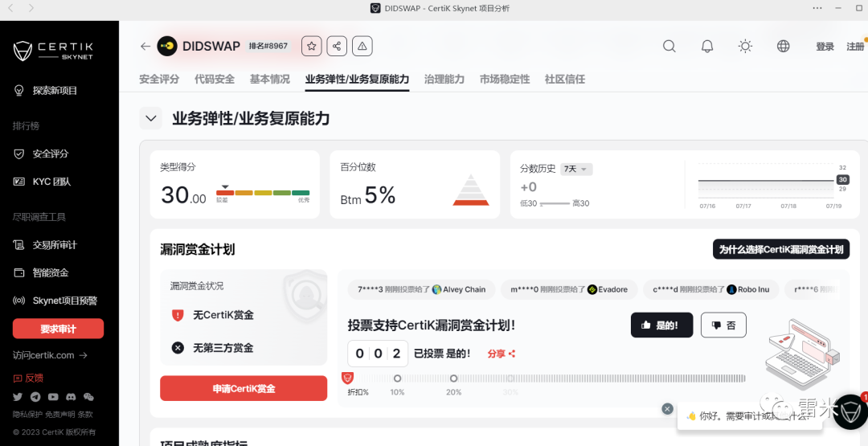Switch to the 代码安全 tab
Viewport: 868px width, 446px height.
[215, 79]
